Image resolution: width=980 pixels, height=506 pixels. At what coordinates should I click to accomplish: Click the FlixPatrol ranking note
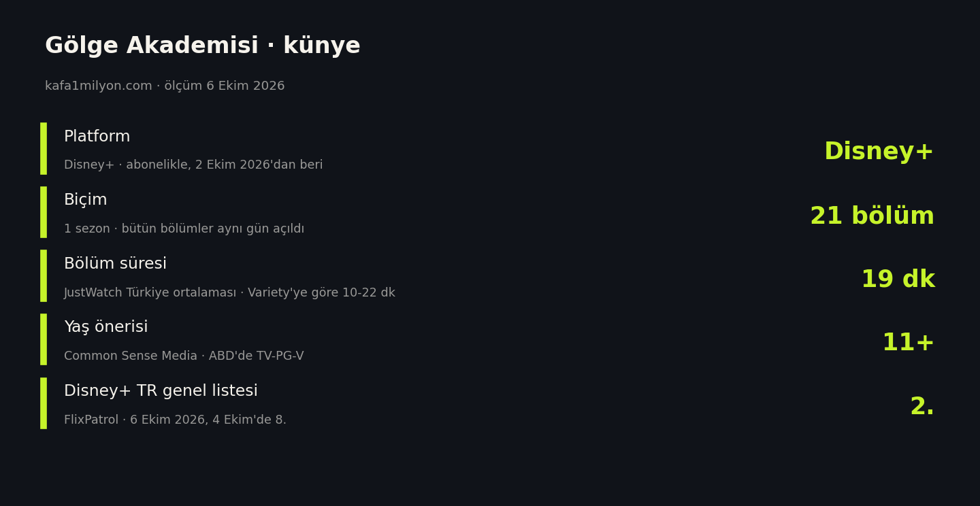point(175,420)
